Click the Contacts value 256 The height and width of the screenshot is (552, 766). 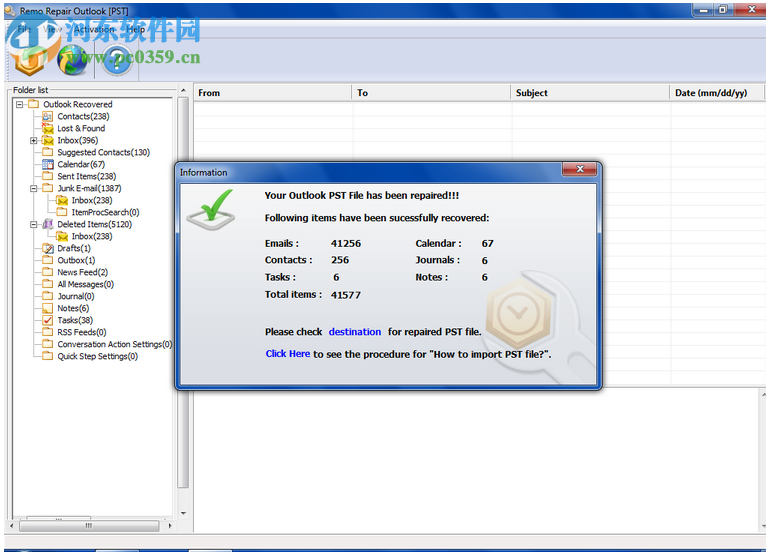(x=340, y=260)
